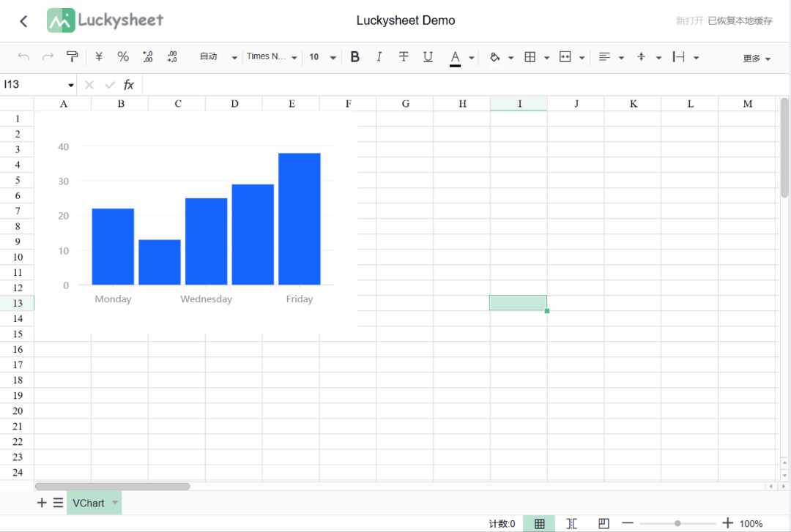Redo the last action
Image resolution: width=791 pixels, height=532 pixels.
coord(48,56)
